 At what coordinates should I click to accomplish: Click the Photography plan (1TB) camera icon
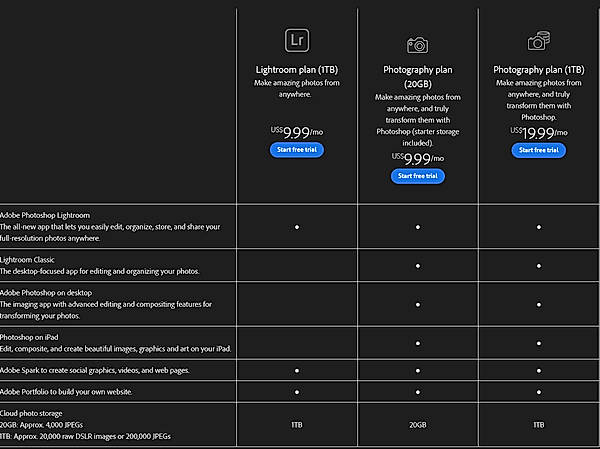(538, 41)
